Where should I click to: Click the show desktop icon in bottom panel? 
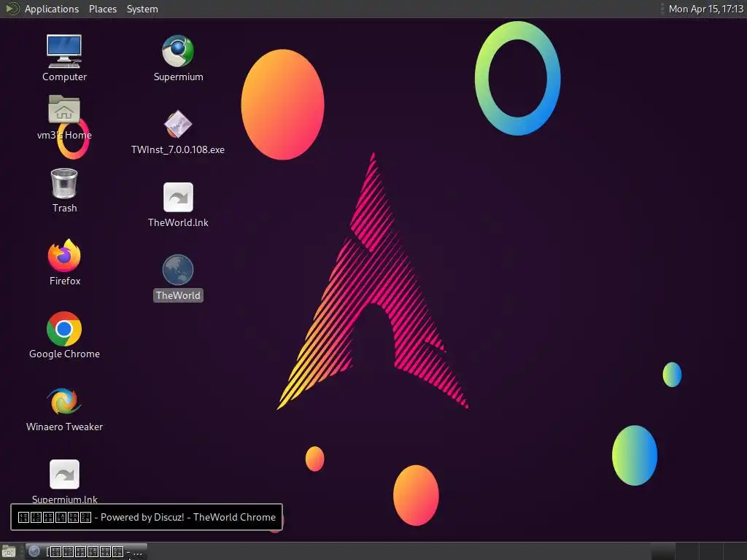(x=9, y=551)
